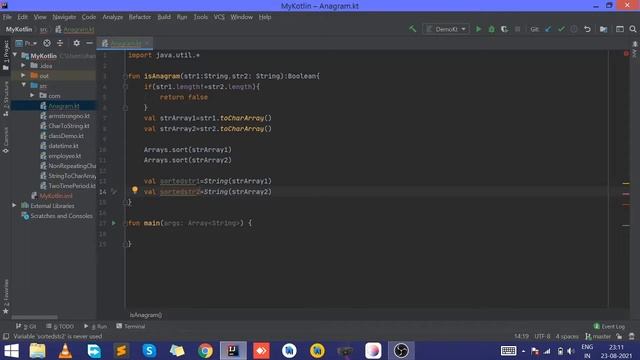Open armstrongno.kt in project tree
Viewport: 640px width, 360px height.
[x=69, y=116]
